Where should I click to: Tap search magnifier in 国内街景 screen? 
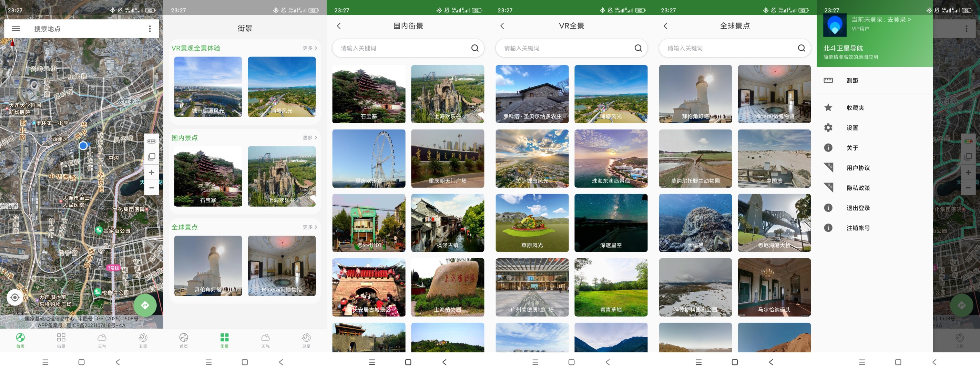475,48
